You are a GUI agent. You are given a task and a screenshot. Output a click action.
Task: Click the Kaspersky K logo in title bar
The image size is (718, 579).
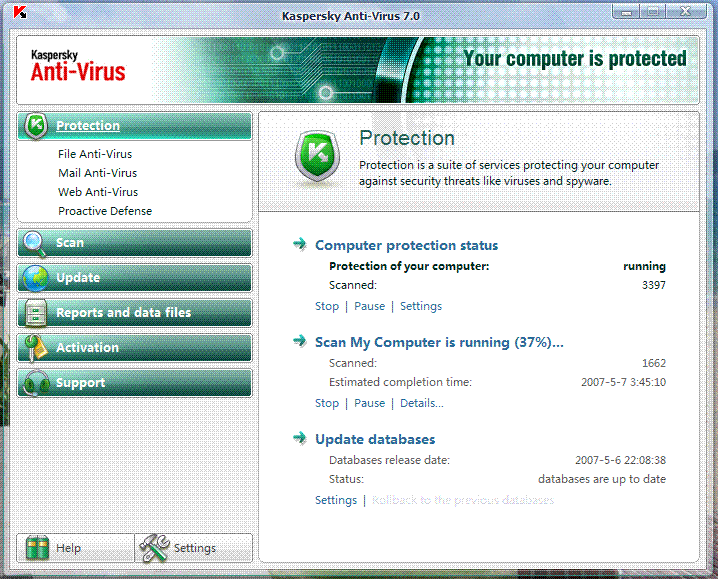coord(20,12)
